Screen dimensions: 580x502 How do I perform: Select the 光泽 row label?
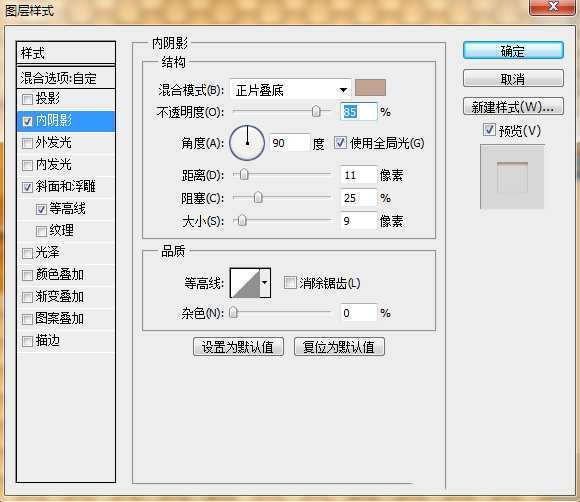(x=47, y=253)
